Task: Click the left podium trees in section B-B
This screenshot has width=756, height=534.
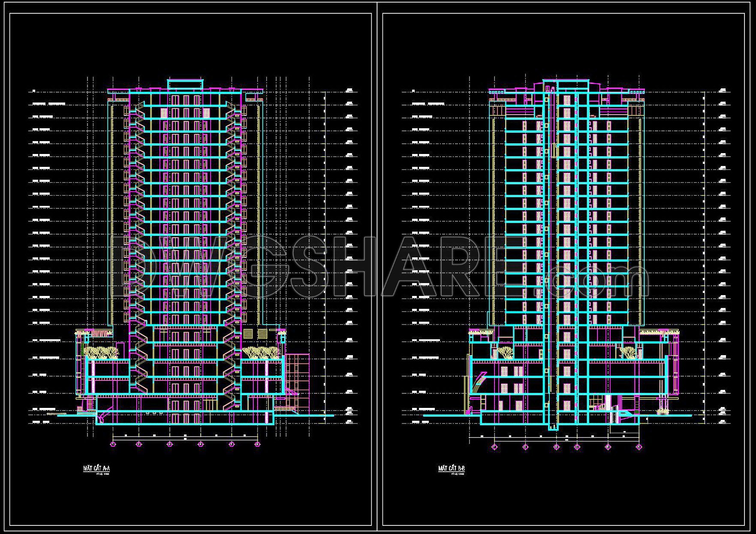Action: [x=505, y=352]
